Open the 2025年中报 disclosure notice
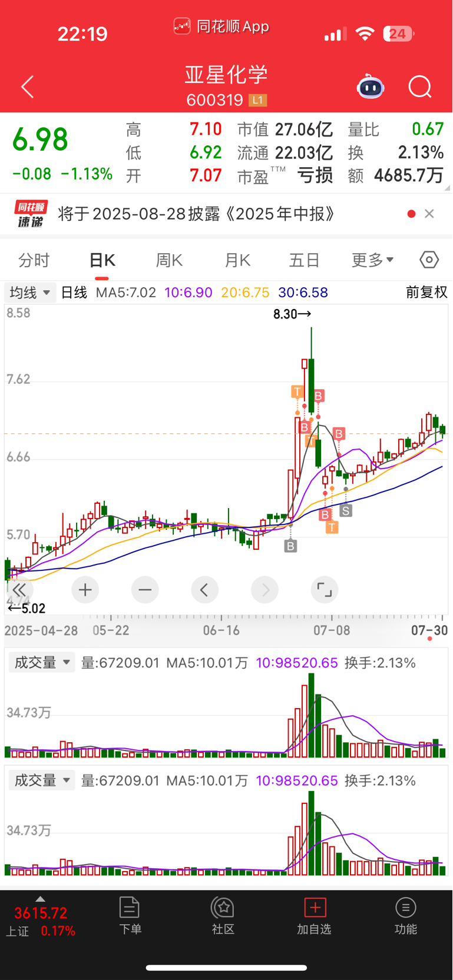The width and height of the screenshot is (453, 980). (196, 214)
